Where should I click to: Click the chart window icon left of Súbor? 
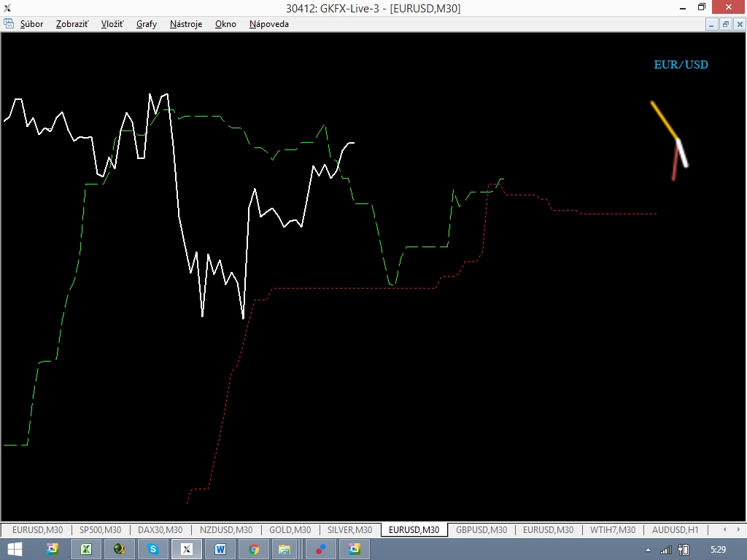9,23
